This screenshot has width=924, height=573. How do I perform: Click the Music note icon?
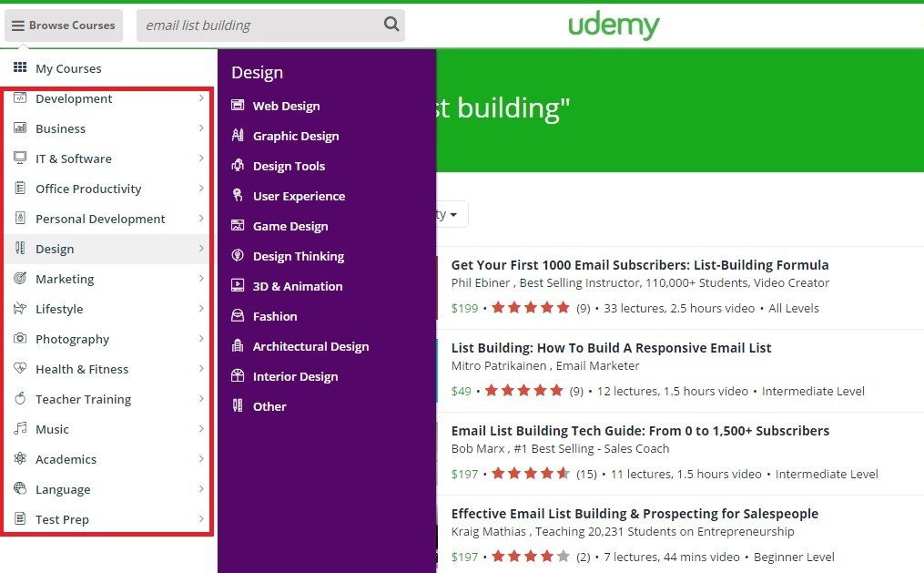tap(20, 428)
